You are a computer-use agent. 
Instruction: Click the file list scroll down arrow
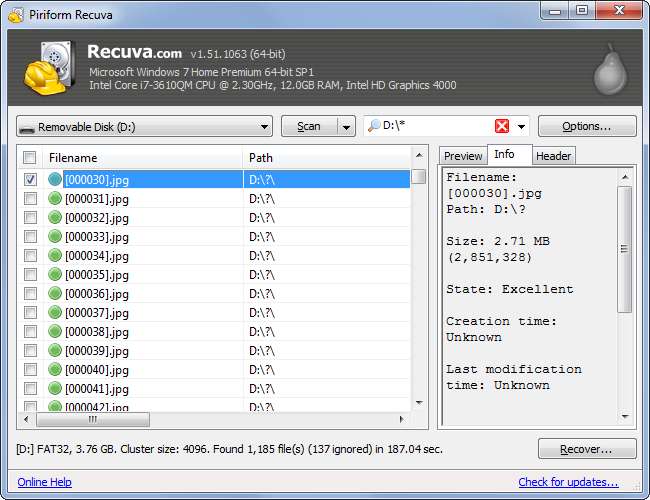419,403
